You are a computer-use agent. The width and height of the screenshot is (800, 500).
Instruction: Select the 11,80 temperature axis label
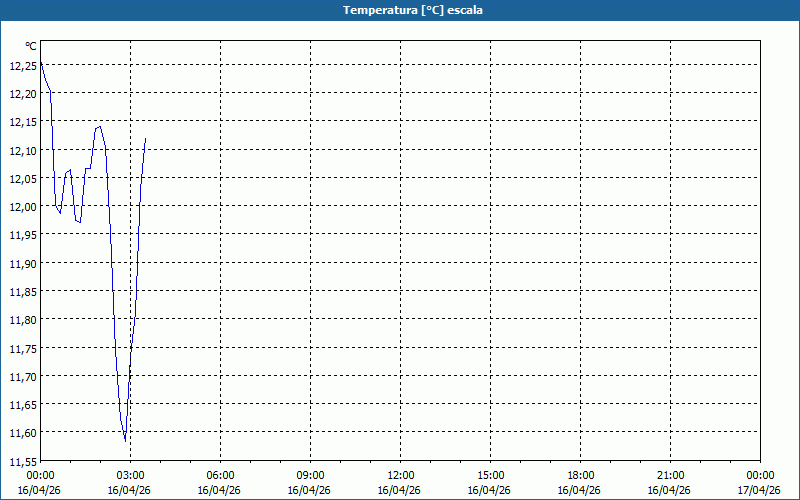pyautogui.click(x=23, y=320)
